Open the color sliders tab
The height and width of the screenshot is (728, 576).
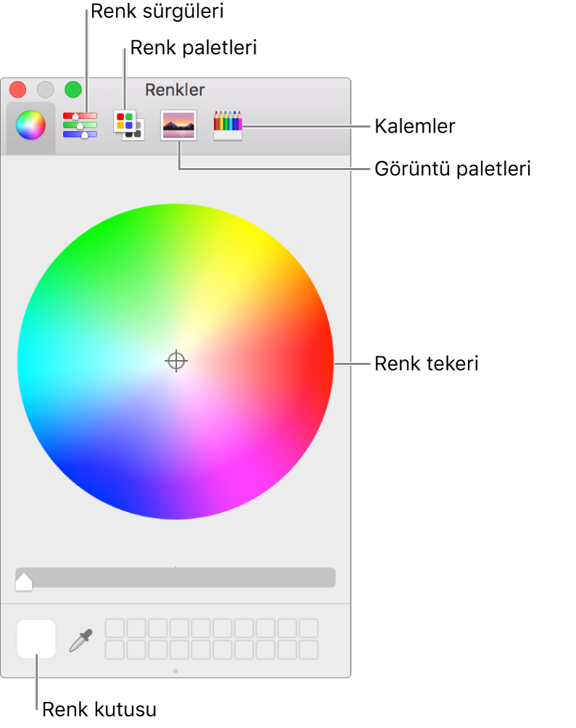[80, 125]
